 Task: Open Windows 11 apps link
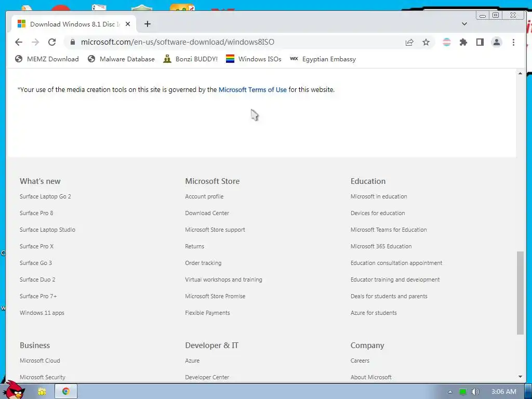point(42,313)
